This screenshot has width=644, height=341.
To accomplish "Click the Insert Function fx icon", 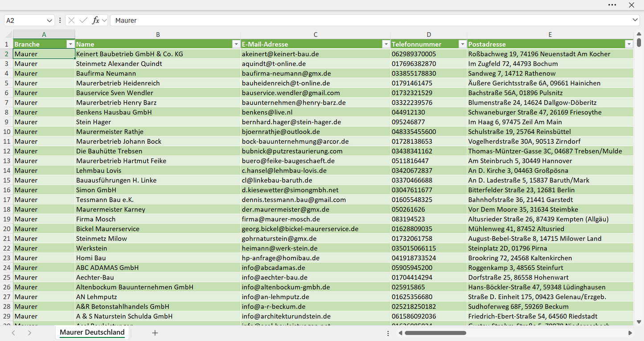I will 95,20.
